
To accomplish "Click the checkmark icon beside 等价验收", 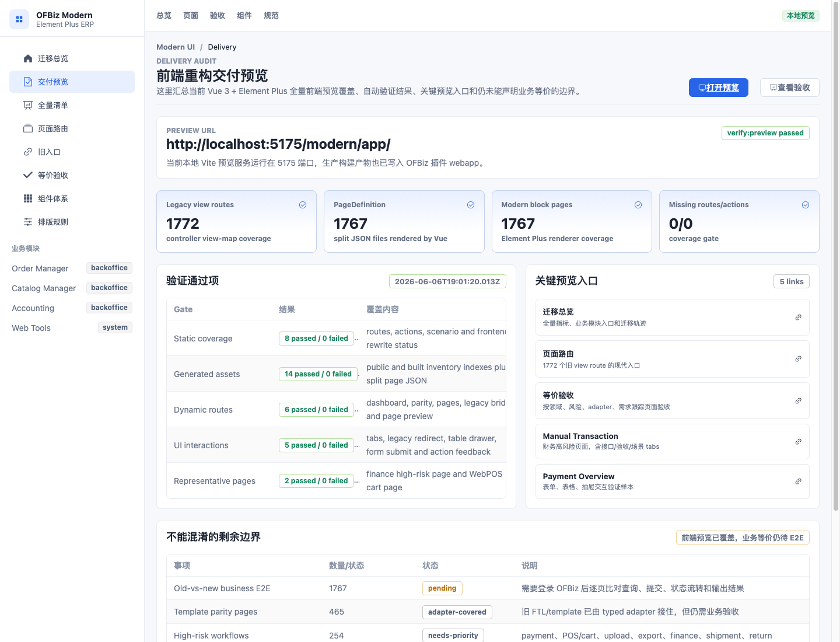I will pyautogui.click(x=28, y=175).
